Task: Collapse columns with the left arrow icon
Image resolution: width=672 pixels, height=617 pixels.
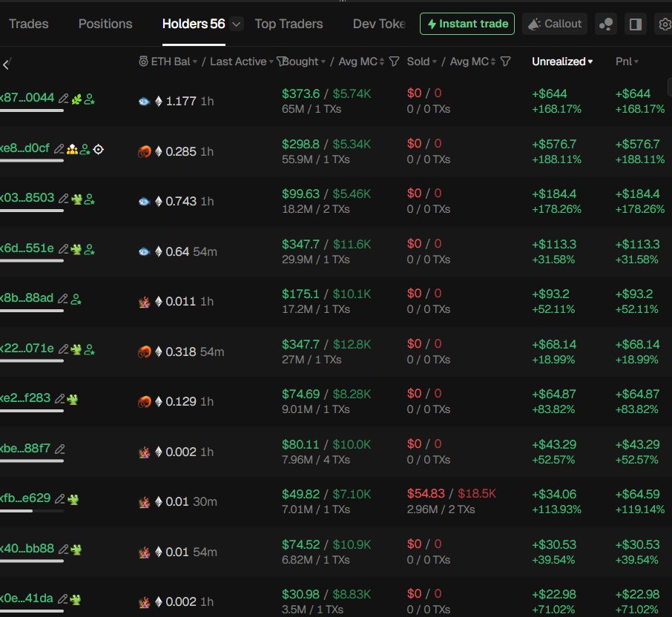Action: pyautogui.click(x=6, y=65)
